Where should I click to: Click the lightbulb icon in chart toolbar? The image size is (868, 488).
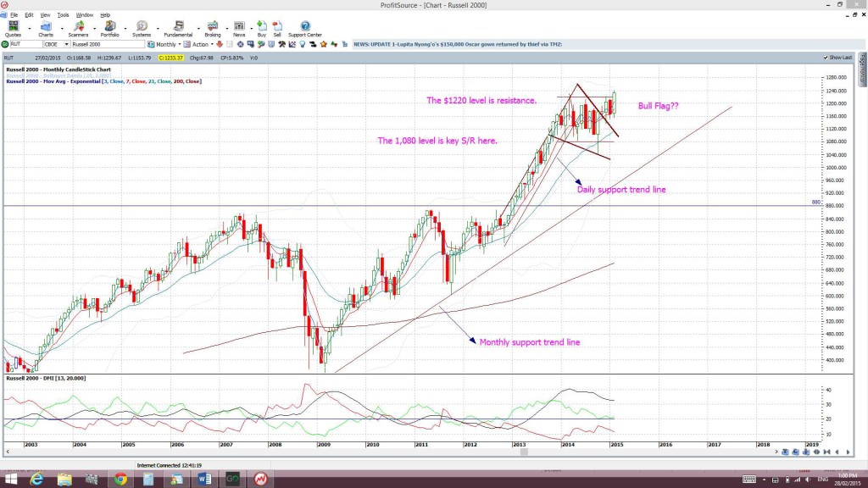(x=303, y=44)
